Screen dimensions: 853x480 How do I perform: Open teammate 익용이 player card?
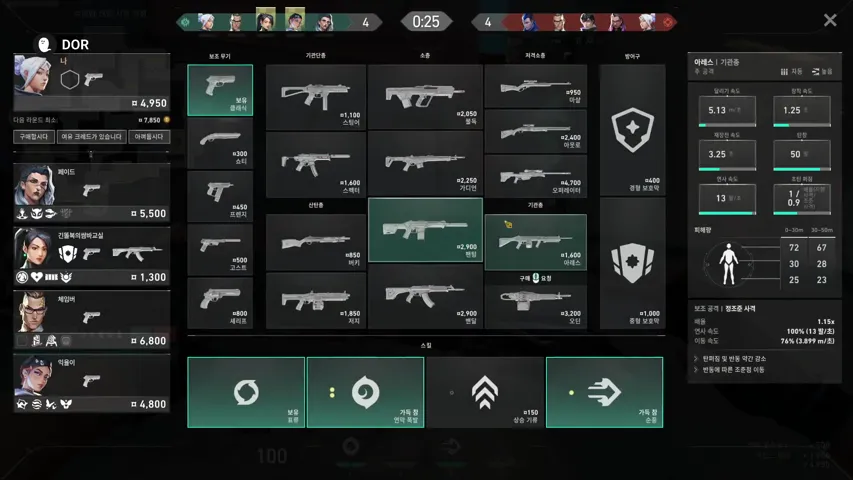[x=91, y=383]
